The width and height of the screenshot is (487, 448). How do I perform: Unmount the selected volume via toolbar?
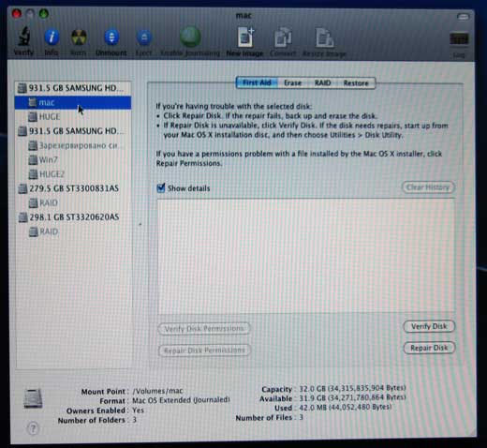(x=111, y=37)
